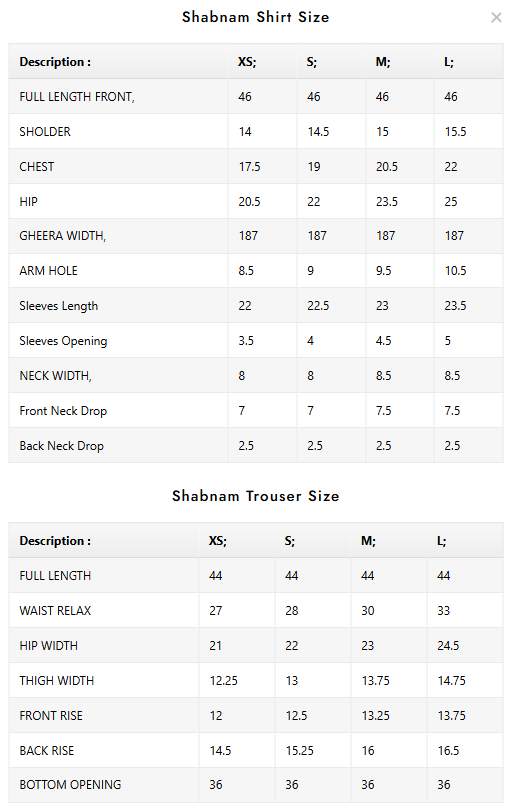The width and height of the screenshot is (510, 809).
Task: Click the Sleeves Length row label
Action: click(58, 306)
